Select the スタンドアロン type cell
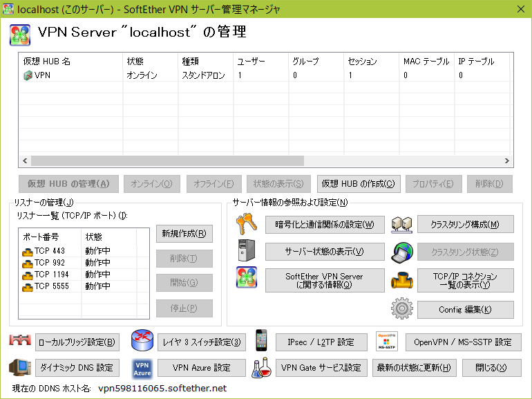Viewport: 532px width, 399px height. coord(203,75)
